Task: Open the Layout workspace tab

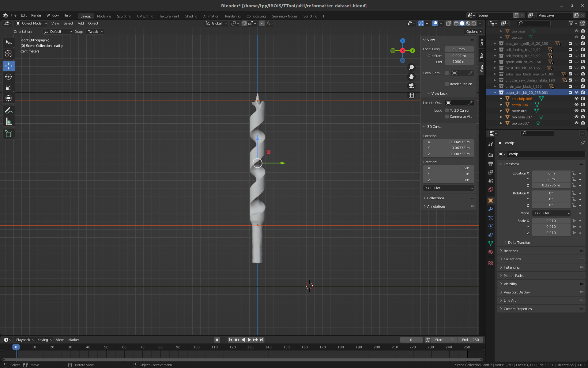Action: (85, 16)
